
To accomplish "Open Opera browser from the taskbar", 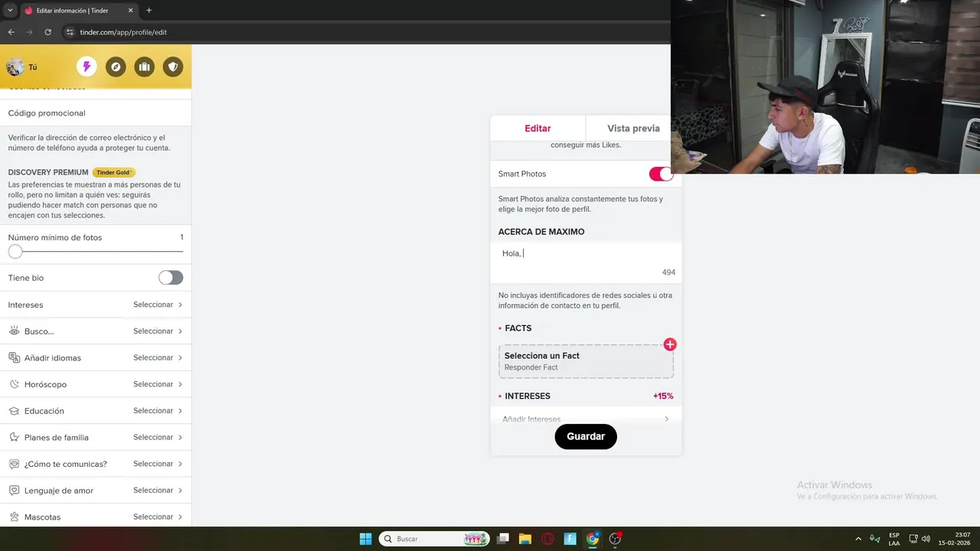I will [547, 539].
